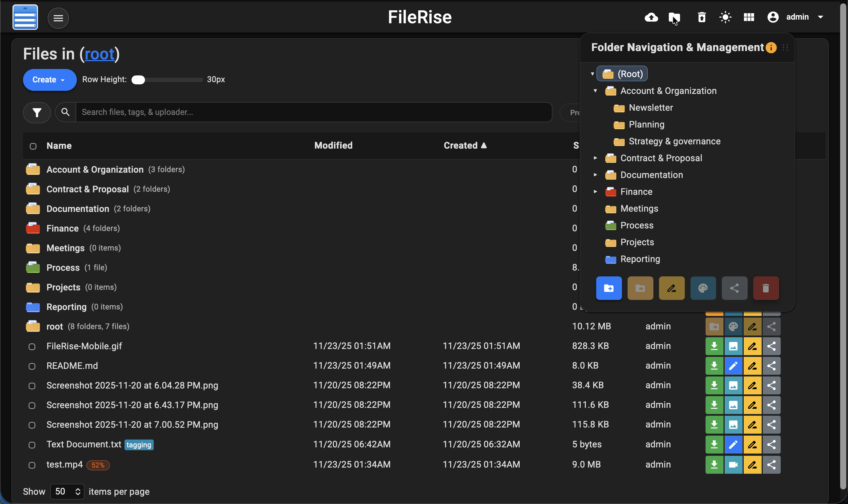The height and width of the screenshot is (504, 848).
Task: Collapse the Account & Organization tree node
Action: 595,91
